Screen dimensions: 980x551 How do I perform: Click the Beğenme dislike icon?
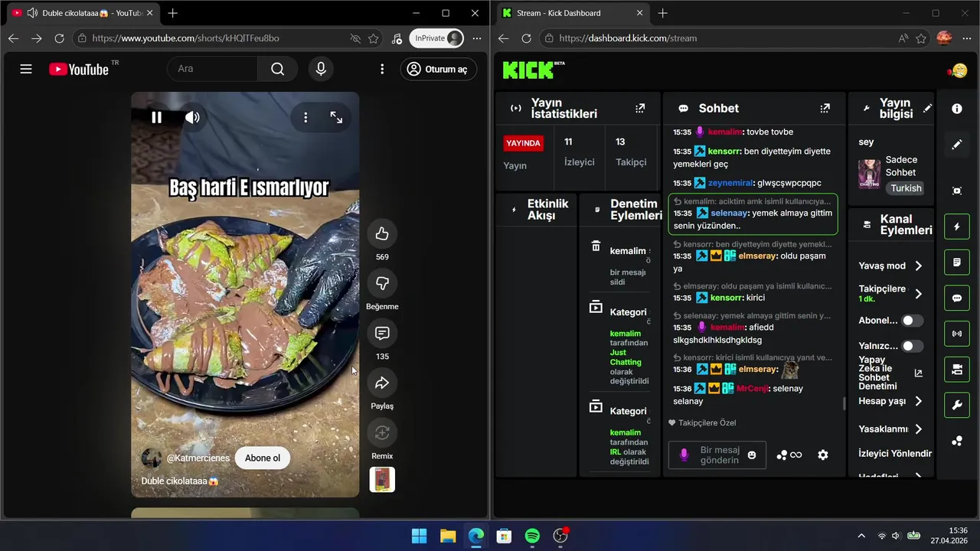(x=382, y=284)
